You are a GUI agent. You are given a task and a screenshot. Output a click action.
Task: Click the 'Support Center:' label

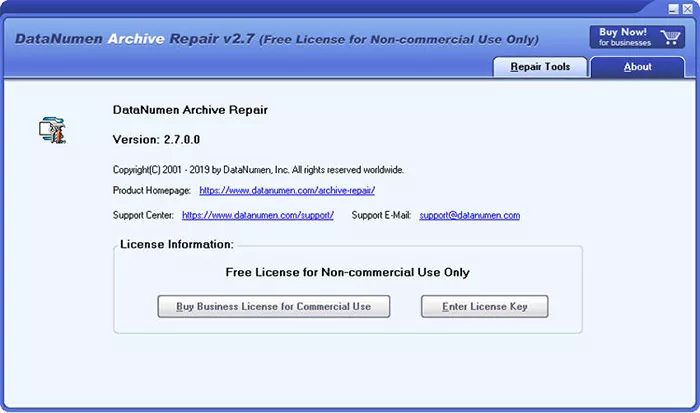pyautogui.click(x=143, y=215)
